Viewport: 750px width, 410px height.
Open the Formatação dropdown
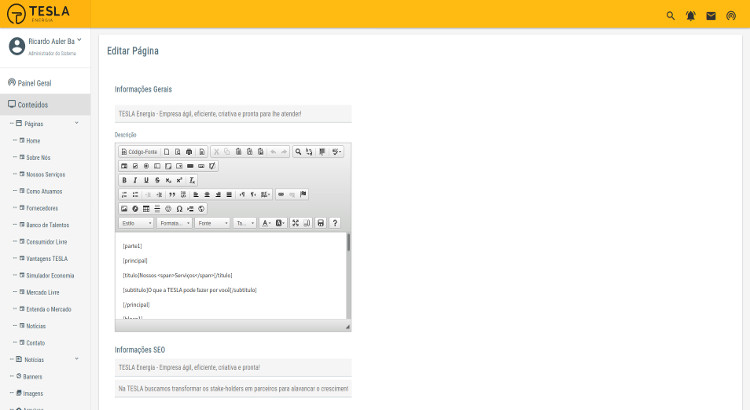click(175, 223)
